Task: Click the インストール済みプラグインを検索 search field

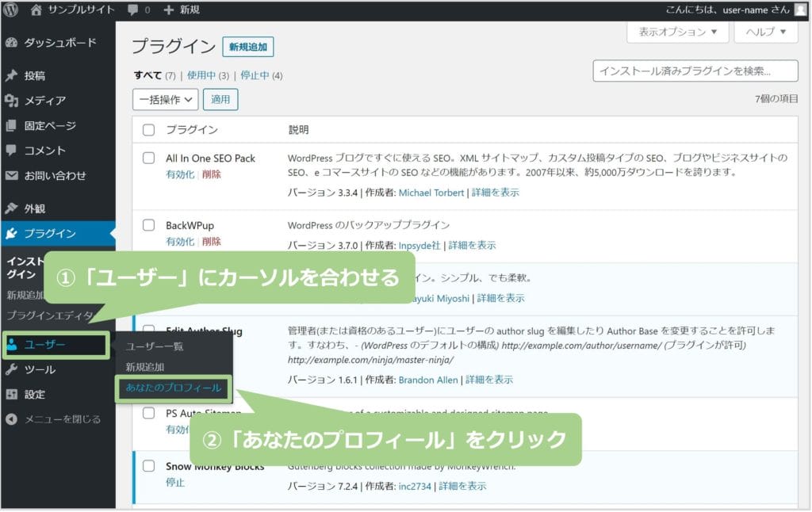Action: pyautogui.click(x=695, y=71)
